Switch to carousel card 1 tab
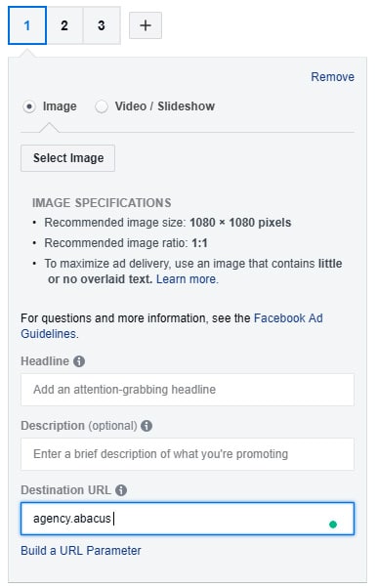377x588 pixels. [27, 25]
